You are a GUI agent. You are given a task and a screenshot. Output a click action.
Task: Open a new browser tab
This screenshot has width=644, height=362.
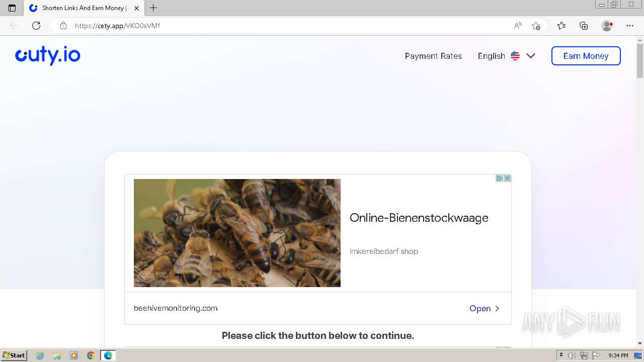[x=153, y=8]
